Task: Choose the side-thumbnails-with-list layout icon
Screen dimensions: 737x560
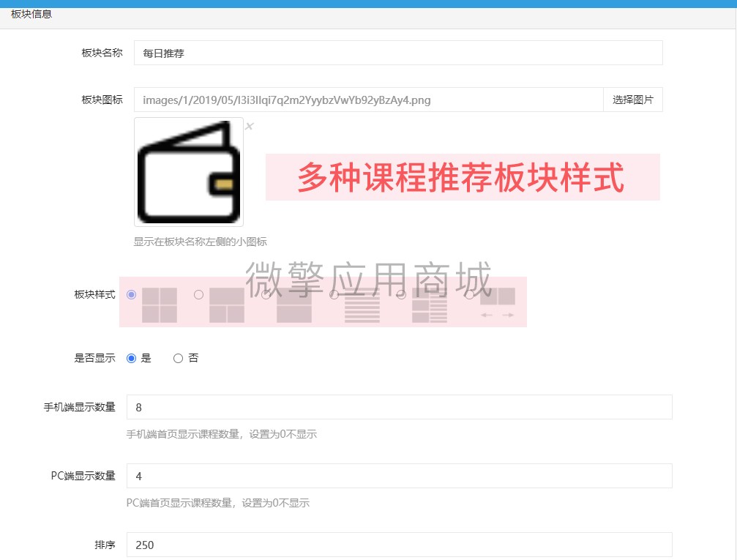Action: click(x=430, y=305)
